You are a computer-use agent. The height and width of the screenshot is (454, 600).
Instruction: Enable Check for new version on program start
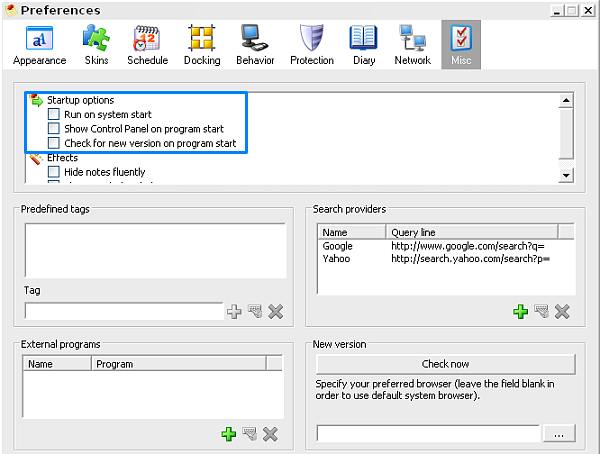[x=55, y=143]
